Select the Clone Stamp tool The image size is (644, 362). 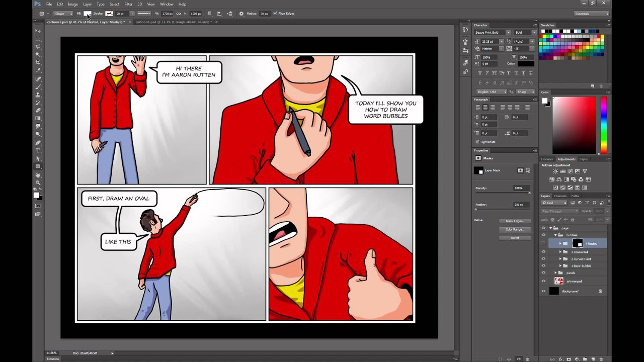(x=38, y=95)
